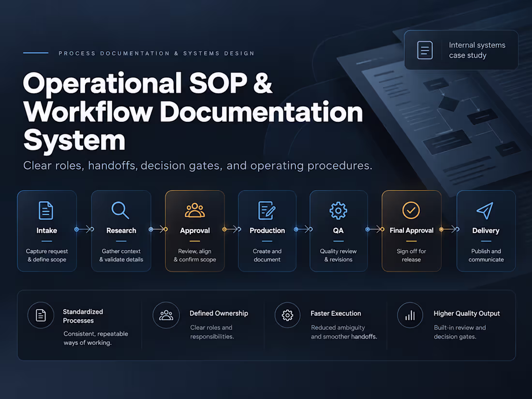Click the arrow connector between QA and Final Approval

tap(375, 229)
